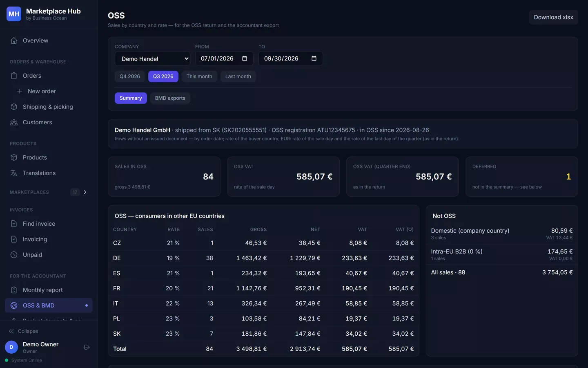Open the Unpaid clock icon

pyautogui.click(x=14, y=255)
